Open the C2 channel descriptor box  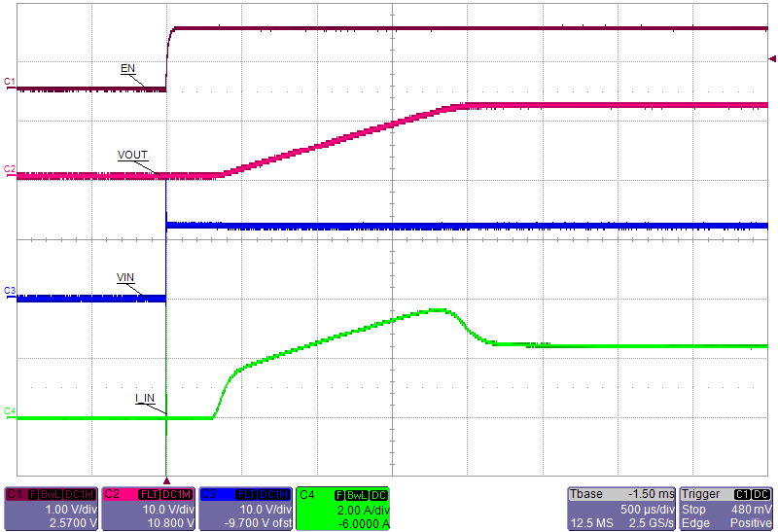[149, 509]
